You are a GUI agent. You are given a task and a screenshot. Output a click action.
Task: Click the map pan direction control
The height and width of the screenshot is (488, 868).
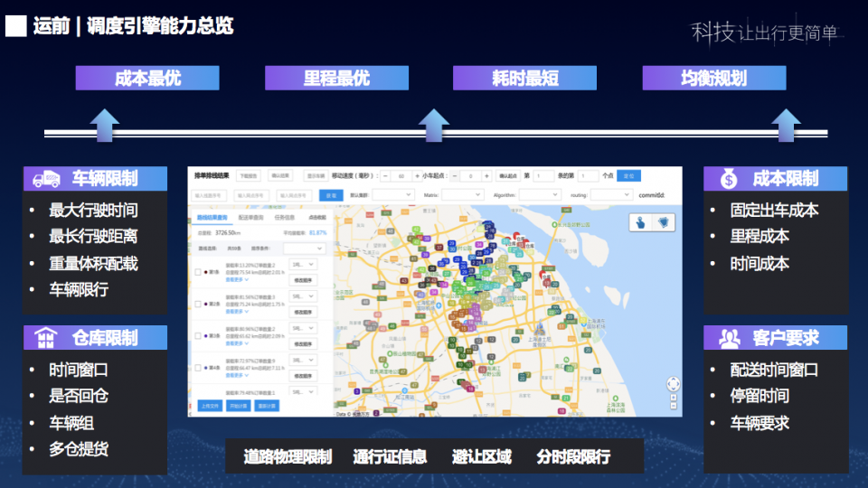(673, 384)
